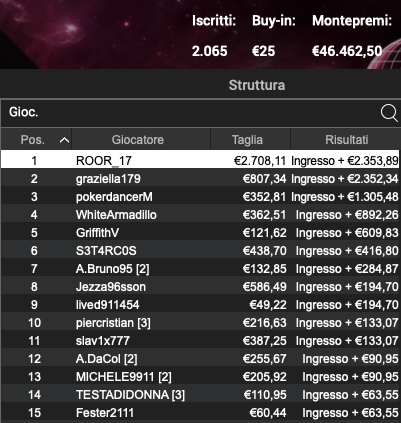Click the Gioc. player search field
Image resolution: width=401 pixels, height=423 pixels.
tap(190, 113)
